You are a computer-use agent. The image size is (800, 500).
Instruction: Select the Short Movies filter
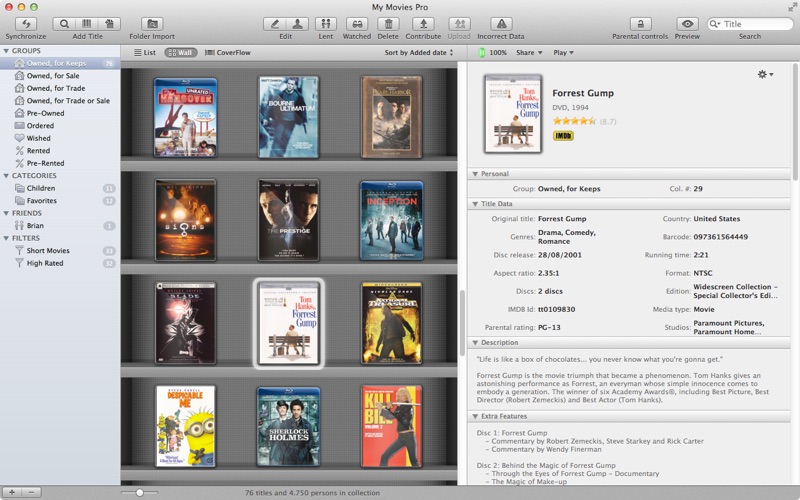48,251
